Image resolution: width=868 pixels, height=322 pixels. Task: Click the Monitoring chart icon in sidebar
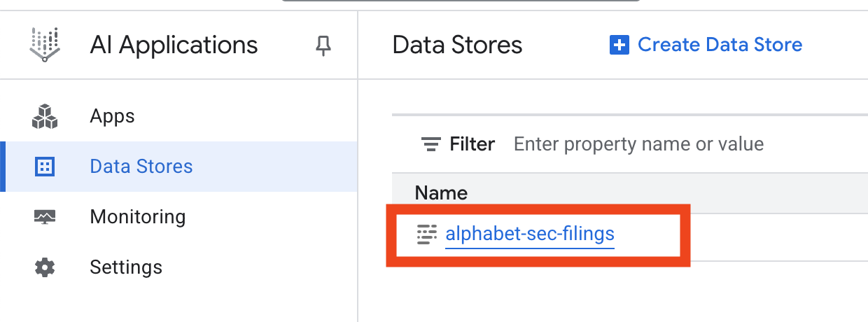[x=45, y=217]
